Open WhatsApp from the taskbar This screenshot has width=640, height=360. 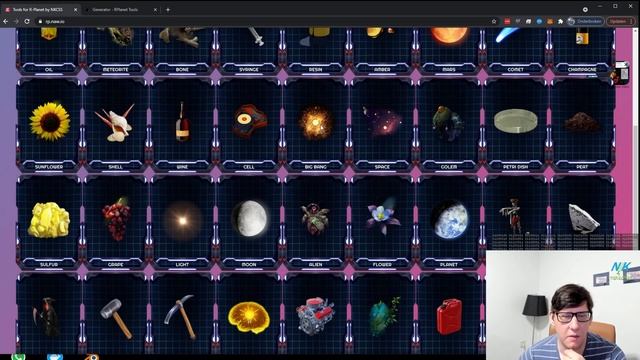18,357
